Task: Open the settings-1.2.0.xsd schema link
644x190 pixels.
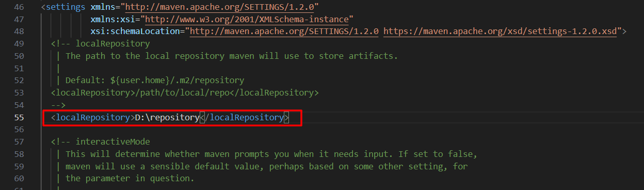Action: 500,31
